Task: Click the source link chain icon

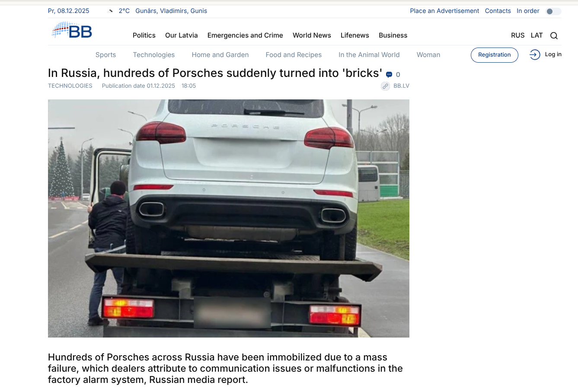Action: [x=385, y=86]
